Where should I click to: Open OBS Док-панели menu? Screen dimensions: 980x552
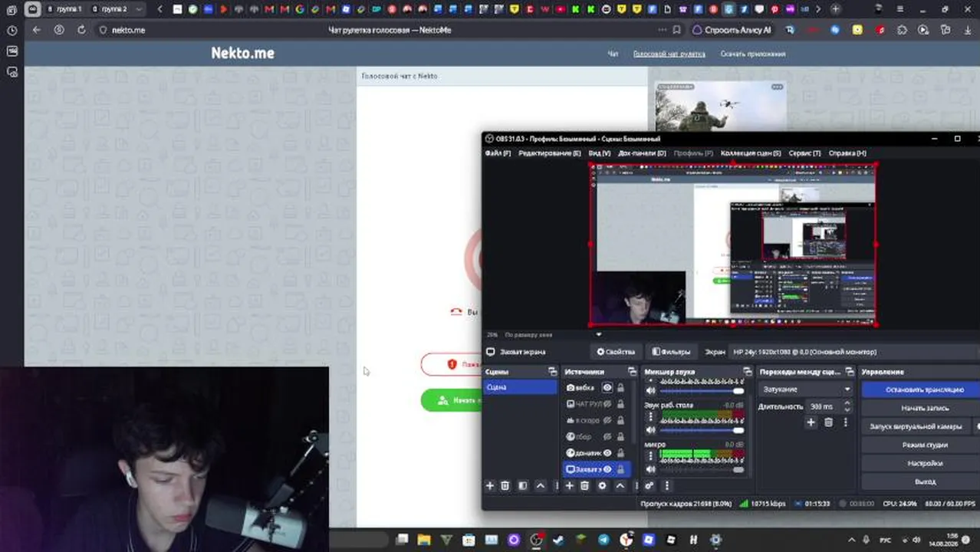[x=642, y=153]
